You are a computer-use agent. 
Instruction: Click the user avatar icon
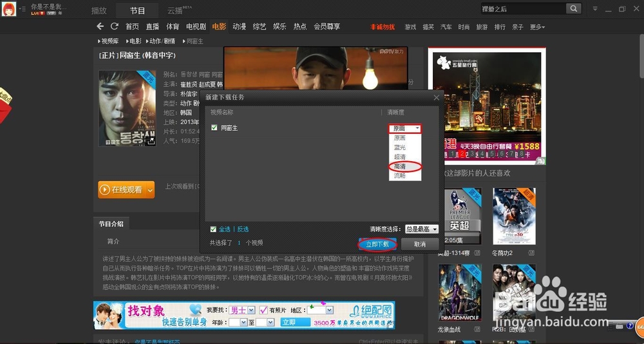click(x=9, y=8)
